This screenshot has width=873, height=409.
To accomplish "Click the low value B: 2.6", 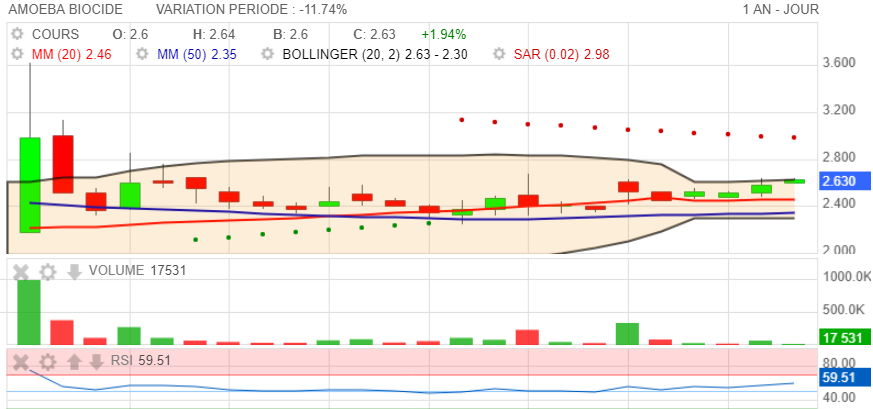I will pos(290,35).
